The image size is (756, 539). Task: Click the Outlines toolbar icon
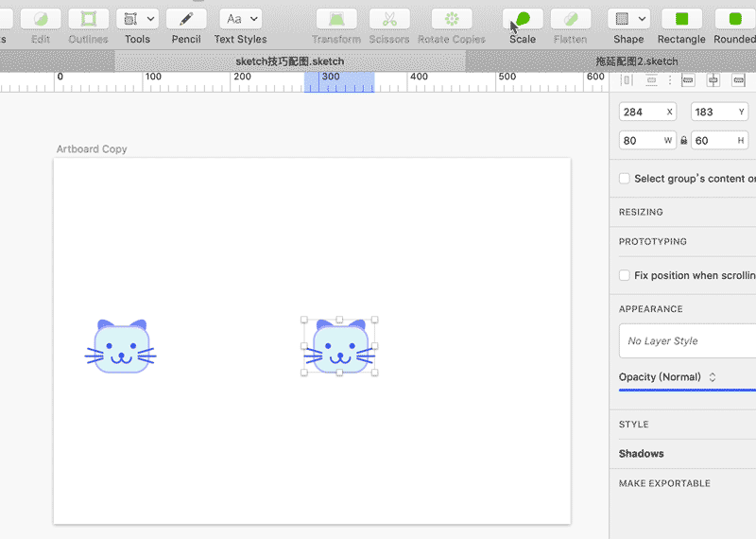tap(88, 19)
